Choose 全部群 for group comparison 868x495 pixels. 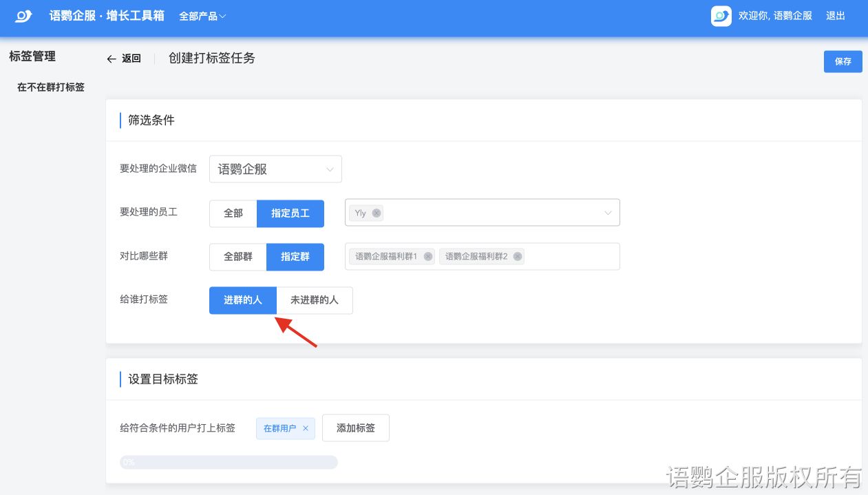(x=237, y=257)
